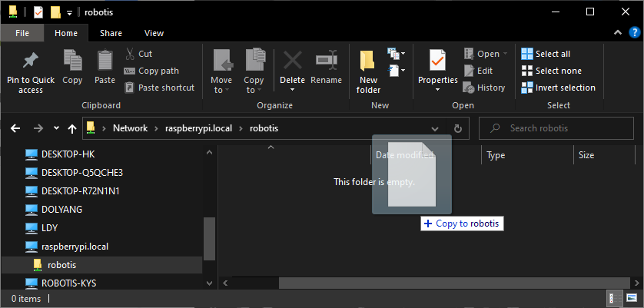Click the Copy icon in Clipboard group
Screen dimensions: 644x308
click(x=72, y=61)
